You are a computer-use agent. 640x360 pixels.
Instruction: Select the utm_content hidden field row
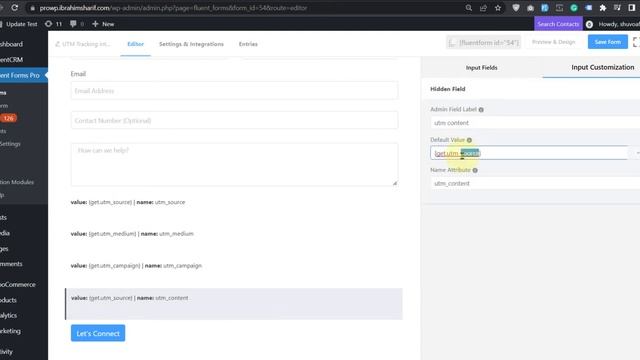click(234, 304)
